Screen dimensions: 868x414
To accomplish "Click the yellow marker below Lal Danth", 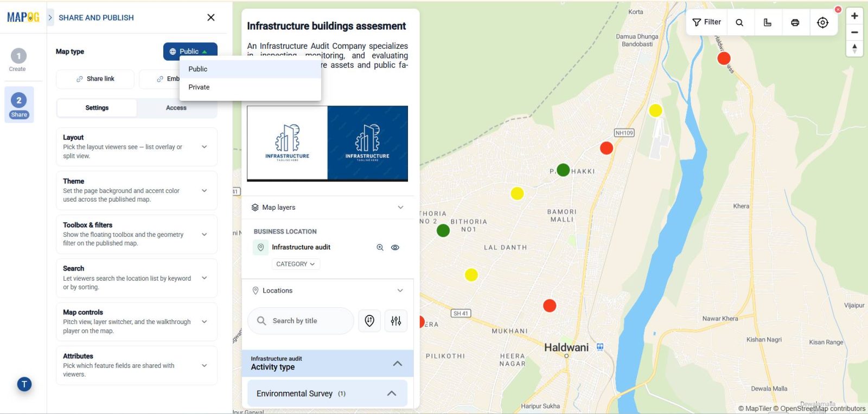I will (x=471, y=275).
